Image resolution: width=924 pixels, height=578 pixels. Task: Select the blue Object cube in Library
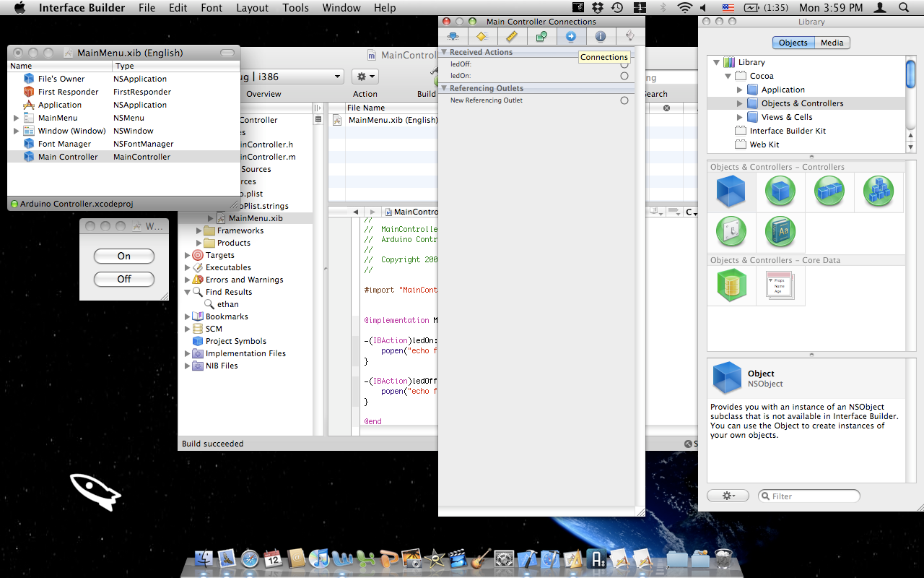point(731,191)
